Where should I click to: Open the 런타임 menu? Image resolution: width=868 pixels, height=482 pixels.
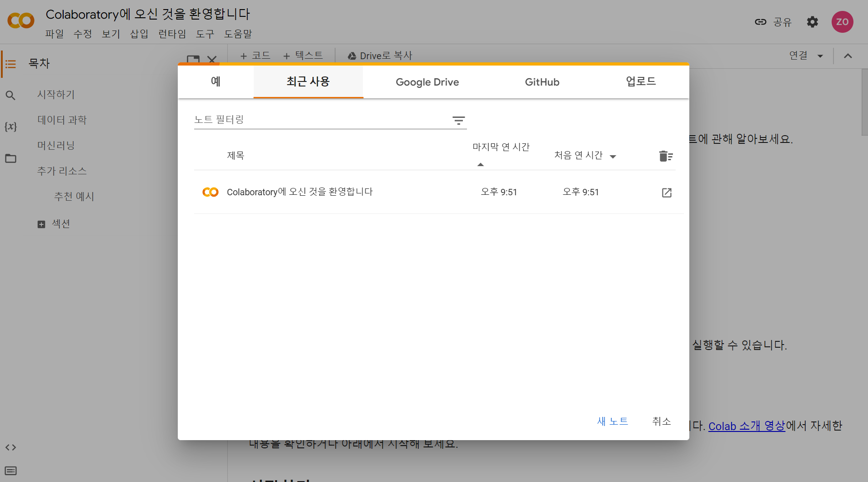tap(172, 34)
